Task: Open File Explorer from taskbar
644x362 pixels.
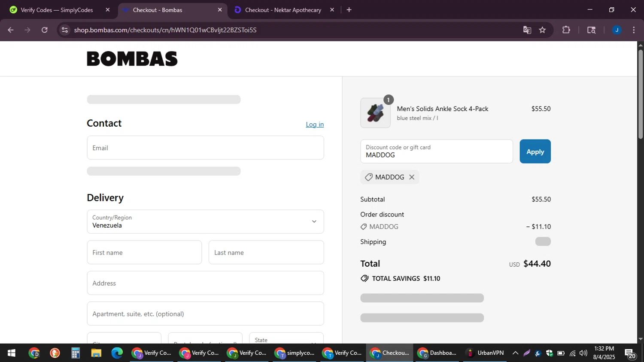Action: click(x=96, y=353)
